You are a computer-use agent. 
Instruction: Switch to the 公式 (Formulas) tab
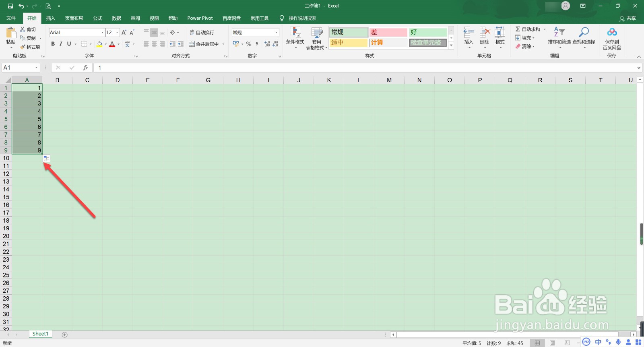pos(98,18)
